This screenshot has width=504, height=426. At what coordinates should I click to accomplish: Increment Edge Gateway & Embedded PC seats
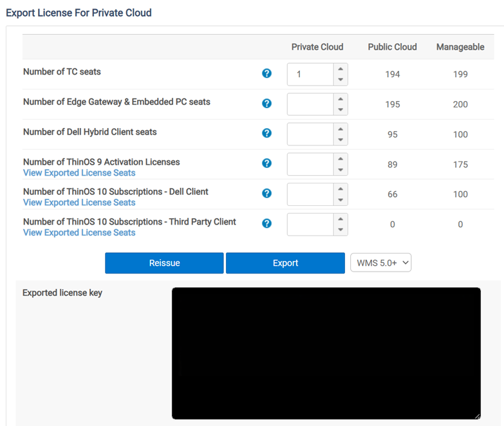(341, 98)
